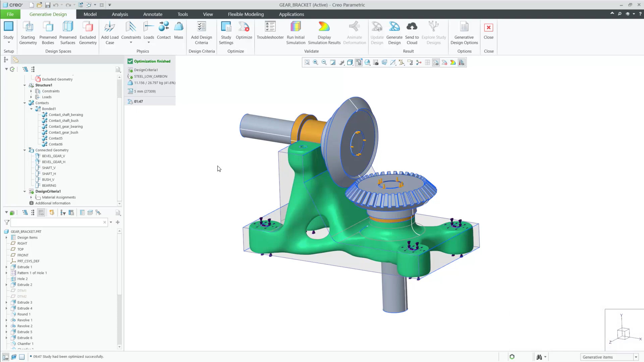644x362 pixels.
Task: Create a new file from quick access toolbar
Action: (x=32, y=5)
